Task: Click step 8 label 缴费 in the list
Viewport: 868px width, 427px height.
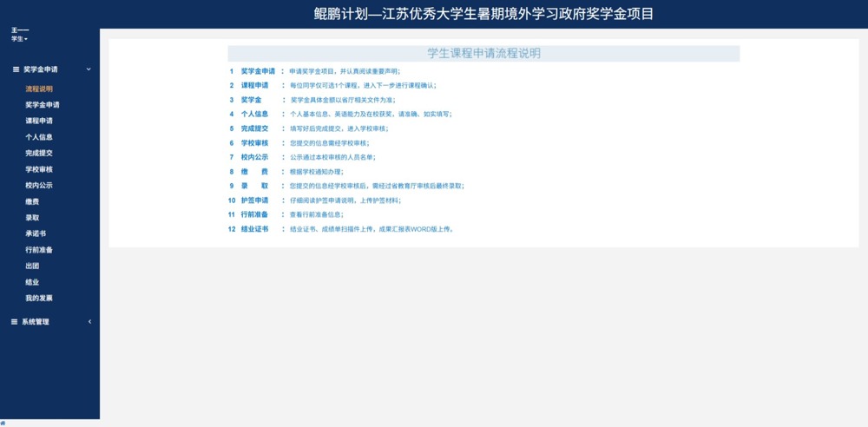Action: 254,172
